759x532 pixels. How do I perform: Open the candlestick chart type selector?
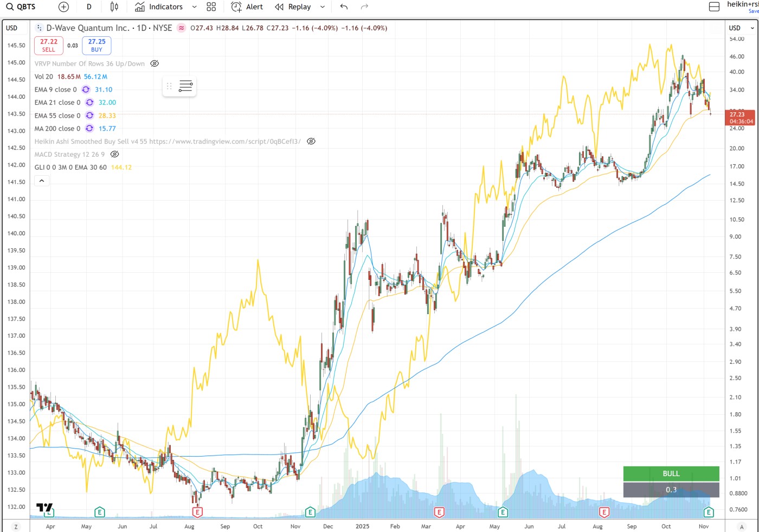114,7
